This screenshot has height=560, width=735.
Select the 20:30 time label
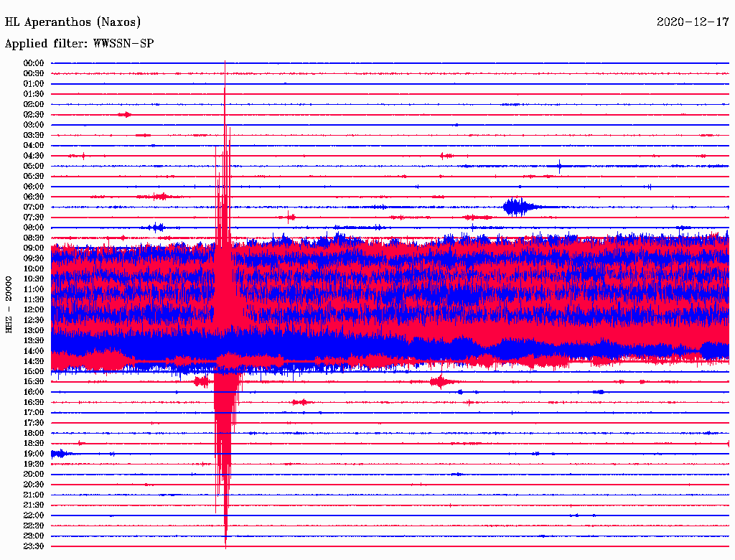coord(34,485)
